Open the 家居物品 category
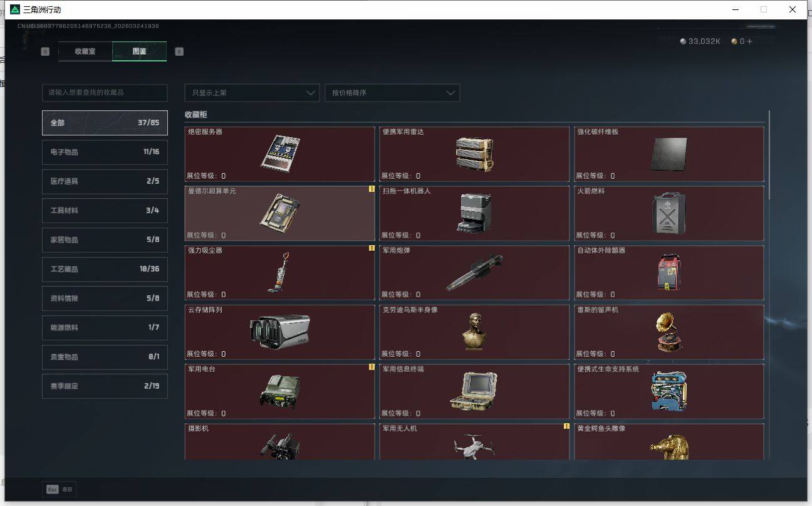 click(105, 240)
